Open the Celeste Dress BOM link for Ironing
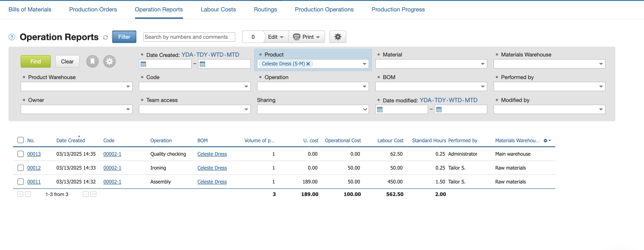Viewport: 644px width, 250px height. [212, 168]
